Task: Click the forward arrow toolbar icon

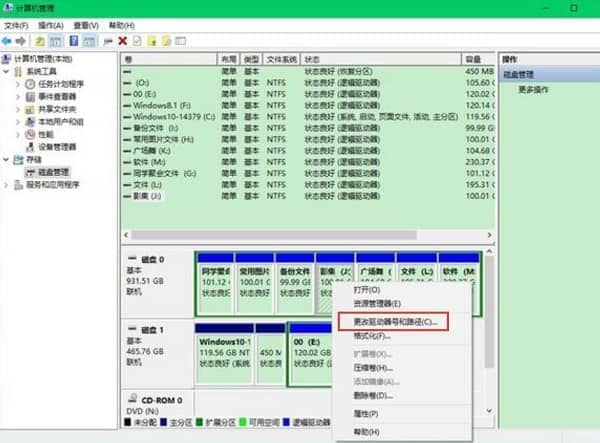Action: click(x=21, y=41)
